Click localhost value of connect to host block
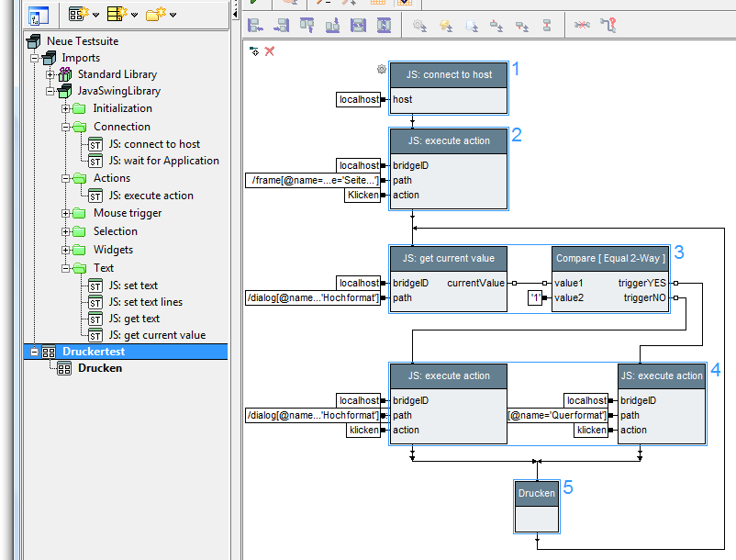This screenshot has width=736, height=560. click(x=359, y=99)
